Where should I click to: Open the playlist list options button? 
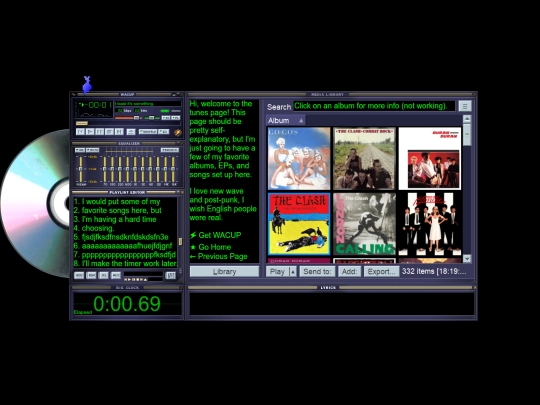click(x=170, y=275)
